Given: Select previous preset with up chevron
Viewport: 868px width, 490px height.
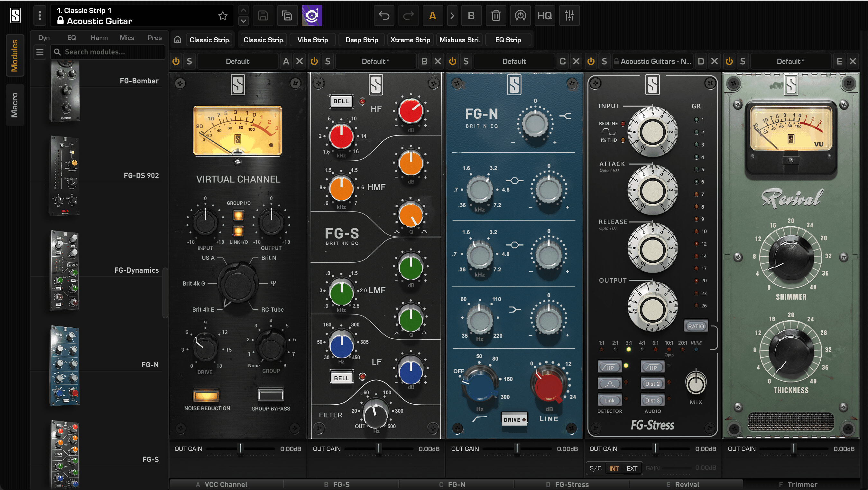Looking at the screenshot, I should (243, 10).
